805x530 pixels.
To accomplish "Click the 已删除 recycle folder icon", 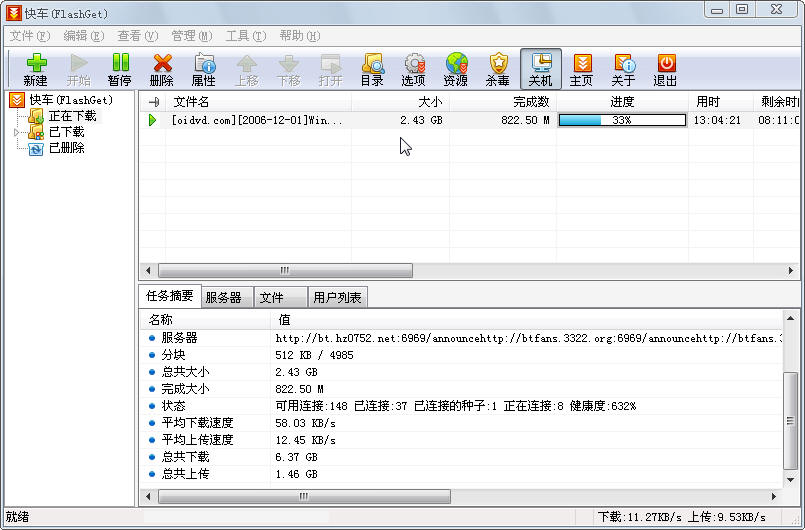I will tap(35, 148).
